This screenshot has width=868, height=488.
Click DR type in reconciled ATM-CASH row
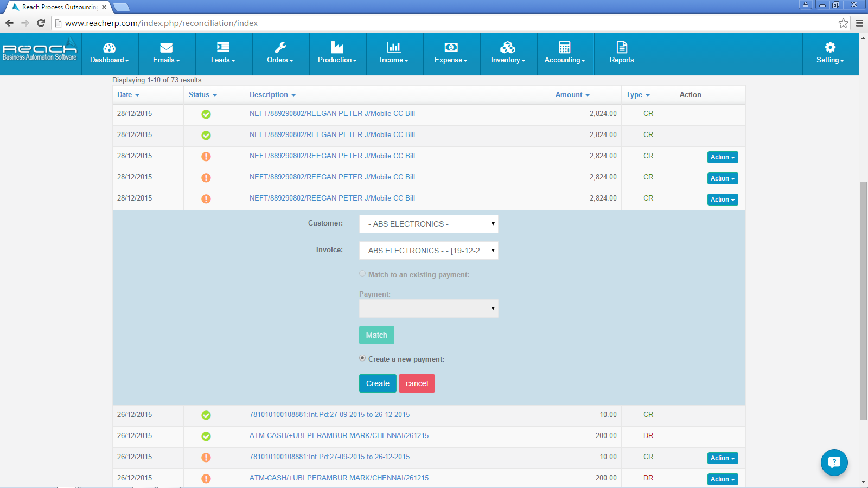point(648,435)
